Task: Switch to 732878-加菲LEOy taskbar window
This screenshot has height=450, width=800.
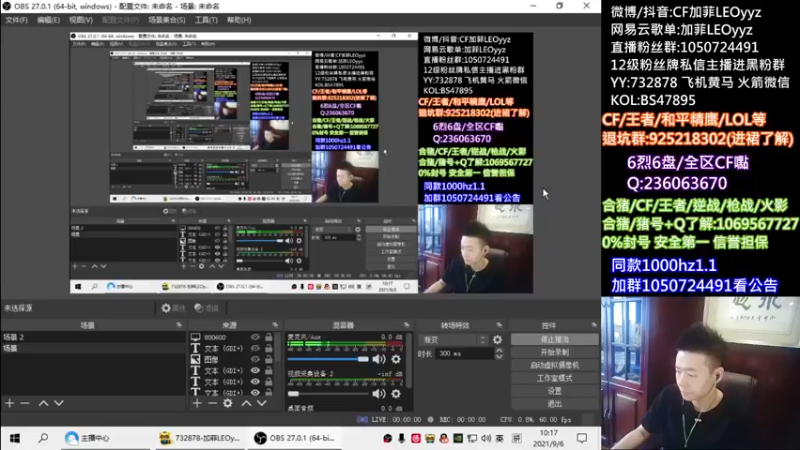Action: (x=200, y=438)
